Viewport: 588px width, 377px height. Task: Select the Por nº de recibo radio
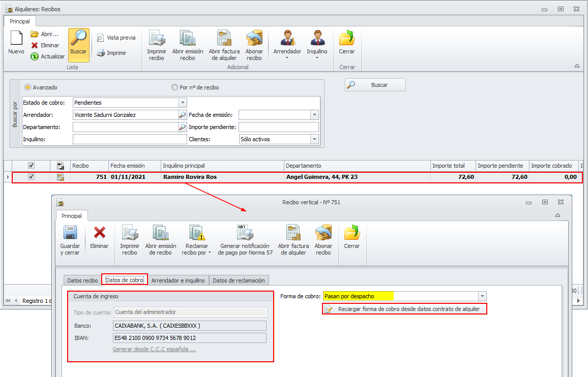point(174,87)
